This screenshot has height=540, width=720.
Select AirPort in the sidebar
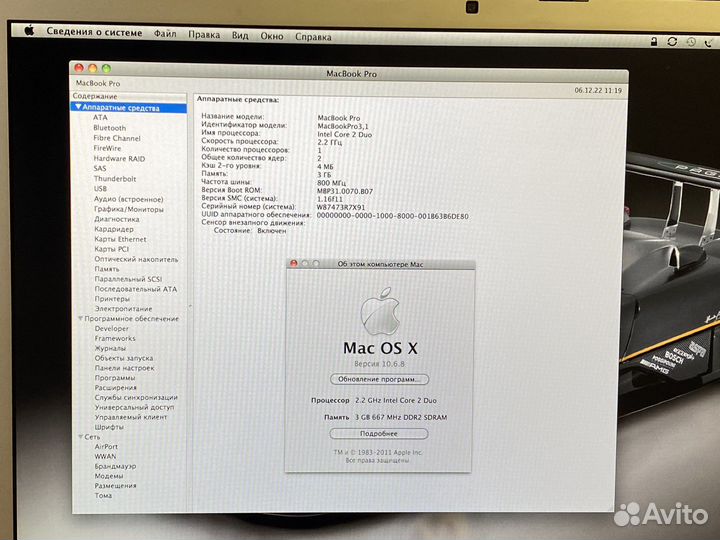tap(106, 446)
